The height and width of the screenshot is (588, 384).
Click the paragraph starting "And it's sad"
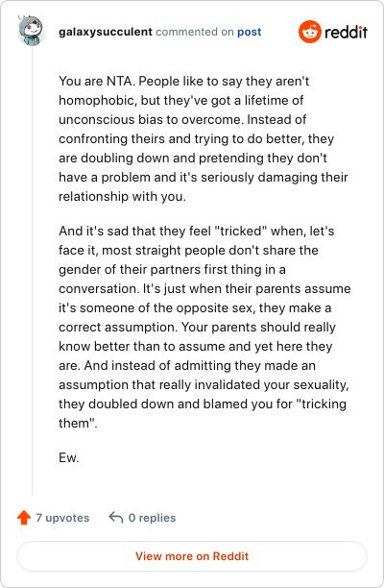[204, 327]
